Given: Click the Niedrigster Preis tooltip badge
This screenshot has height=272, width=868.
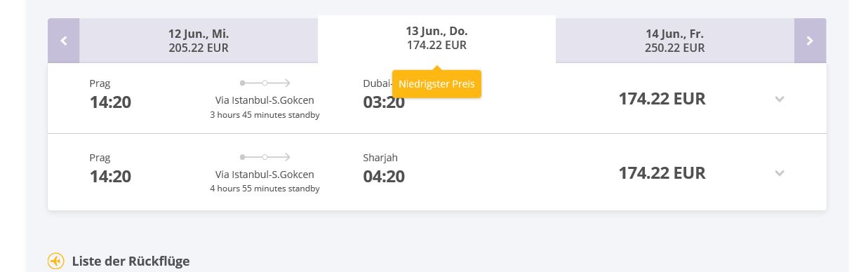Looking at the screenshot, I should [436, 84].
